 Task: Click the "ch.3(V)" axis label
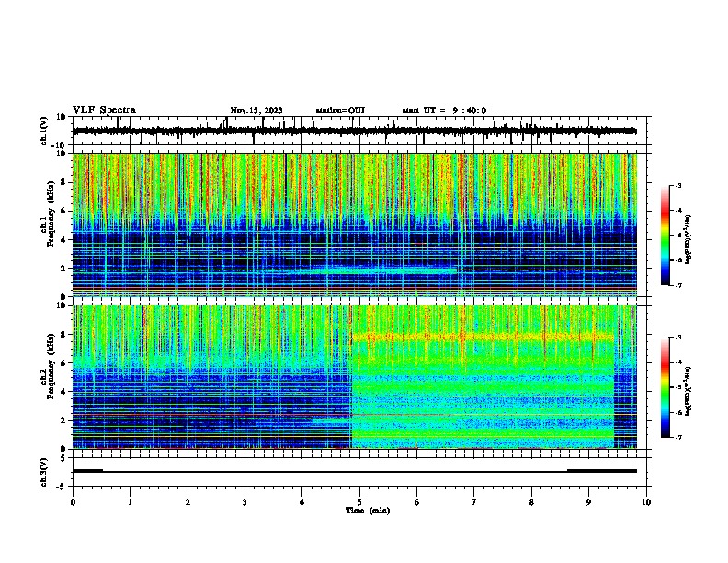44,472
